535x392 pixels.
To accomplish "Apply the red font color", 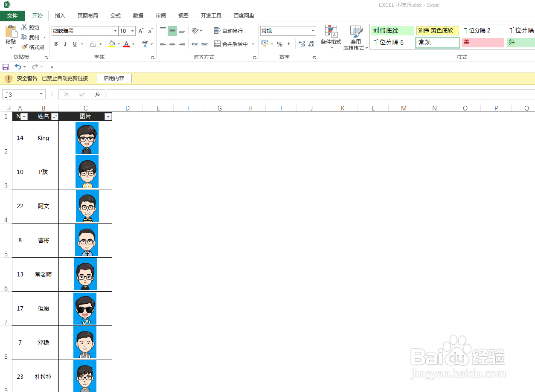I will (126, 44).
